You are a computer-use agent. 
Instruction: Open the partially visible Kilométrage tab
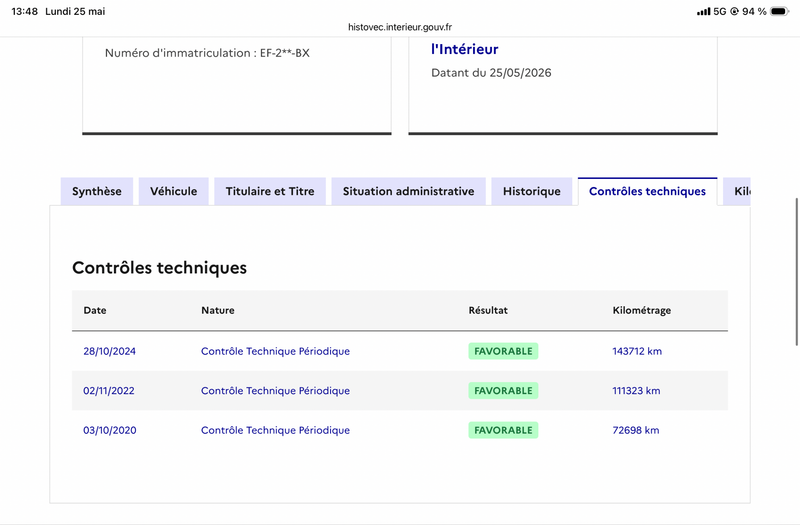point(737,191)
